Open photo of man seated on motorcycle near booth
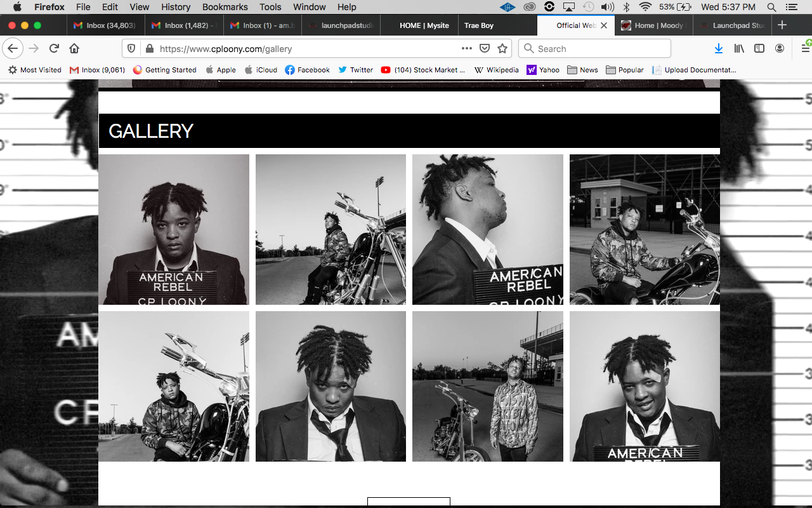This screenshot has width=812, height=508. pyautogui.click(x=645, y=229)
